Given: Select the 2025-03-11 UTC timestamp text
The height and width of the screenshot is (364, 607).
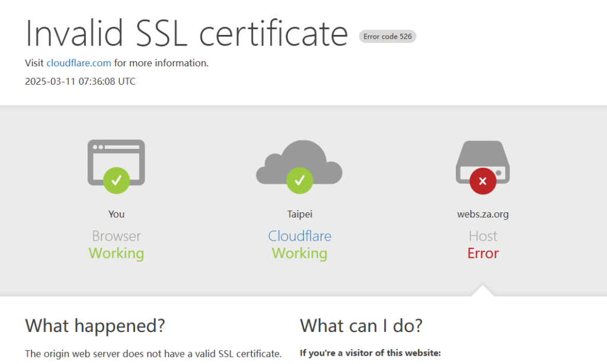Looking at the screenshot, I should click(x=80, y=81).
